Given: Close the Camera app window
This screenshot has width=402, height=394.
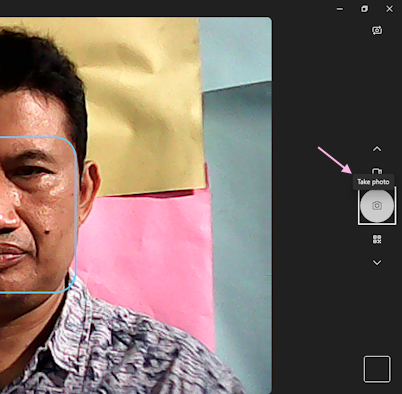Looking at the screenshot, I should pyautogui.click(x=389, y=9).
